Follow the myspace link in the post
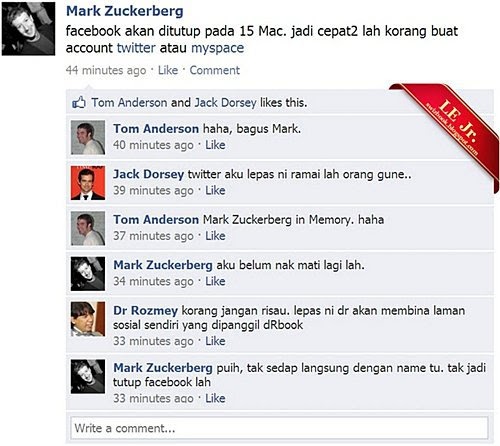 [x=217, y=48]
